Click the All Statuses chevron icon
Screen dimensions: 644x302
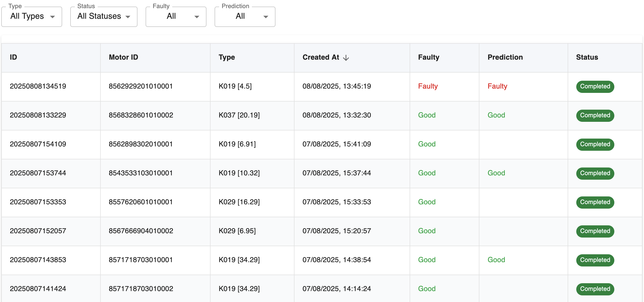(128, 17)
